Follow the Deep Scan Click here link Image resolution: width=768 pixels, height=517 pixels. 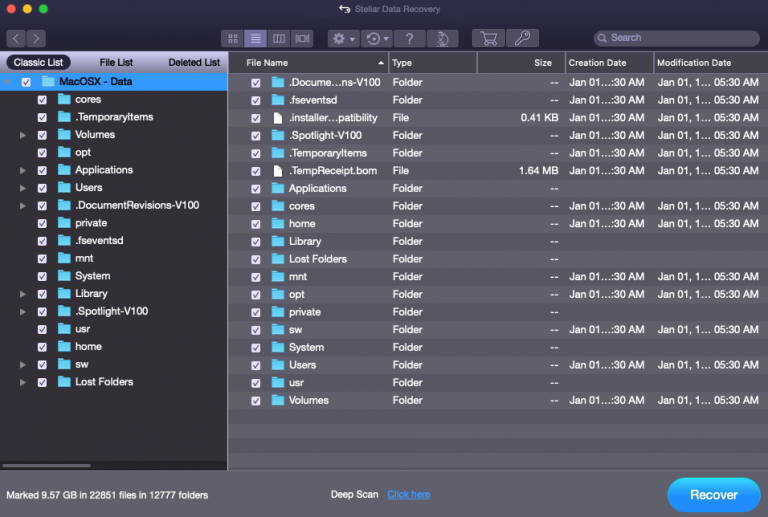[x=408, y=494]
